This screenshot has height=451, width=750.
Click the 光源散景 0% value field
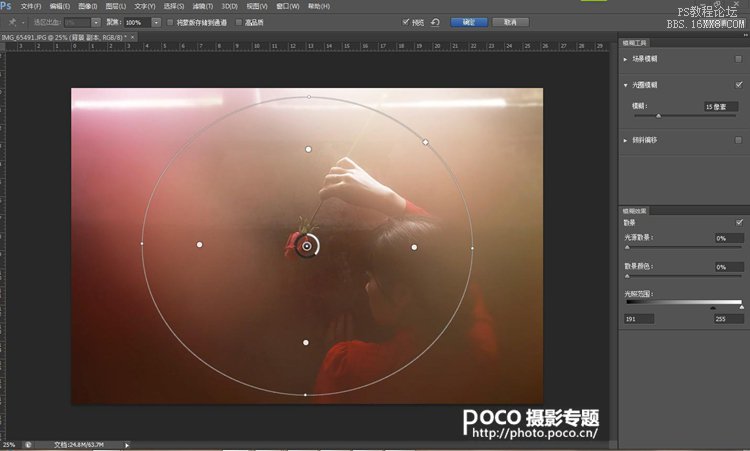(x=729, y=238)
